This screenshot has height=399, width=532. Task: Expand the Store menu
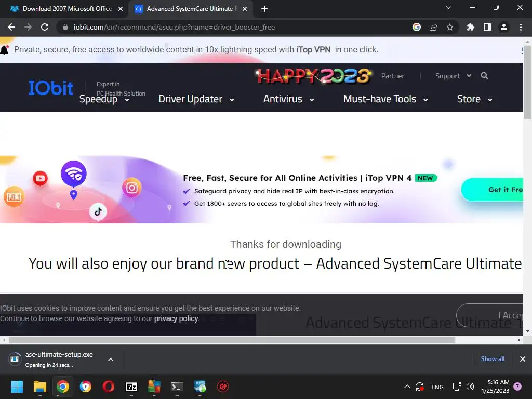[x=474, y=99]
